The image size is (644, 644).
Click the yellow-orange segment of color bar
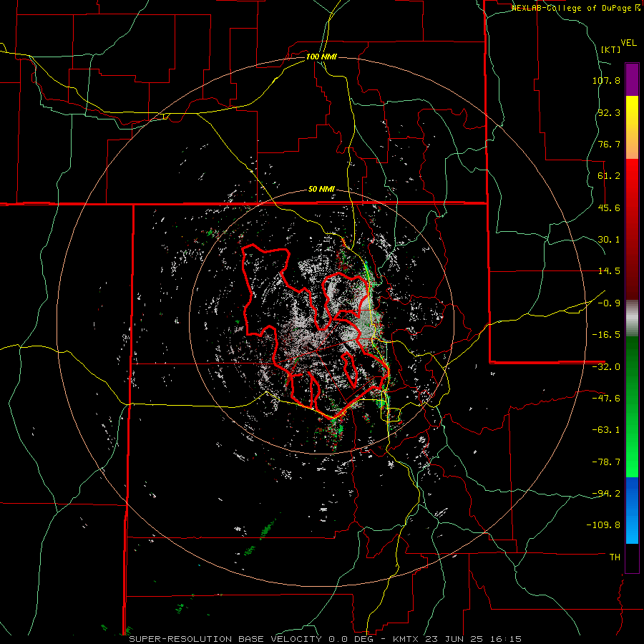[632, 127]
